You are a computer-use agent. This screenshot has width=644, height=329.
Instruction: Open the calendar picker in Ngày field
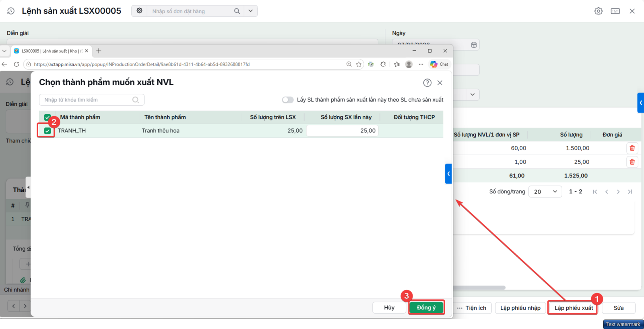[474, 45]
